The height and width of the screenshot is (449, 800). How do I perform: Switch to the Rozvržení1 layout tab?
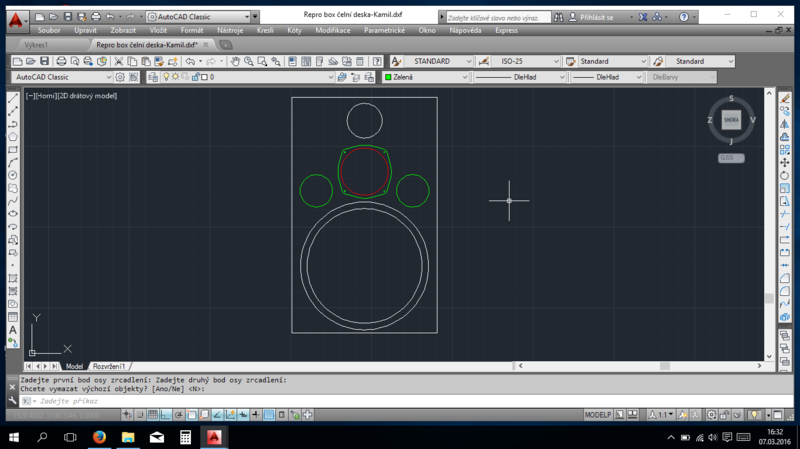click(109, 366)
